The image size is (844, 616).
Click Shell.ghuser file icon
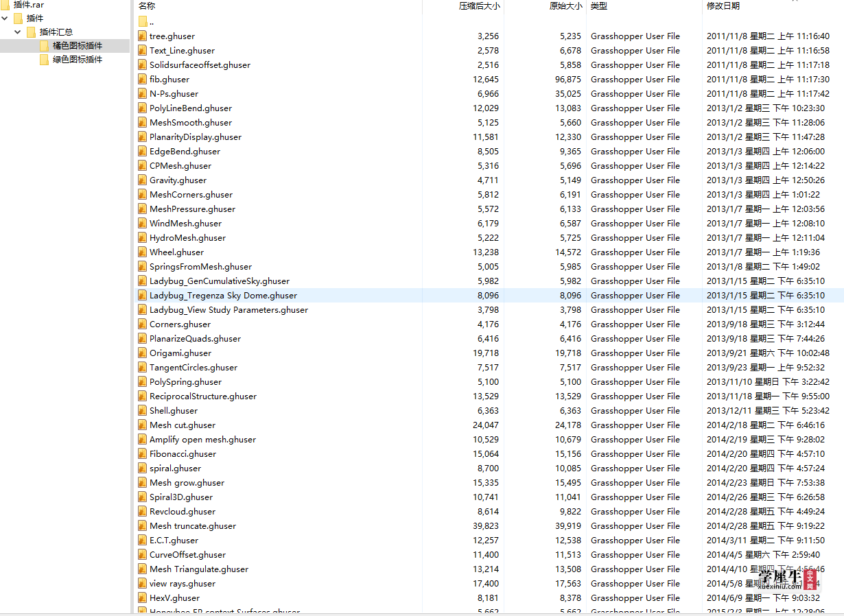coord(143,410)
